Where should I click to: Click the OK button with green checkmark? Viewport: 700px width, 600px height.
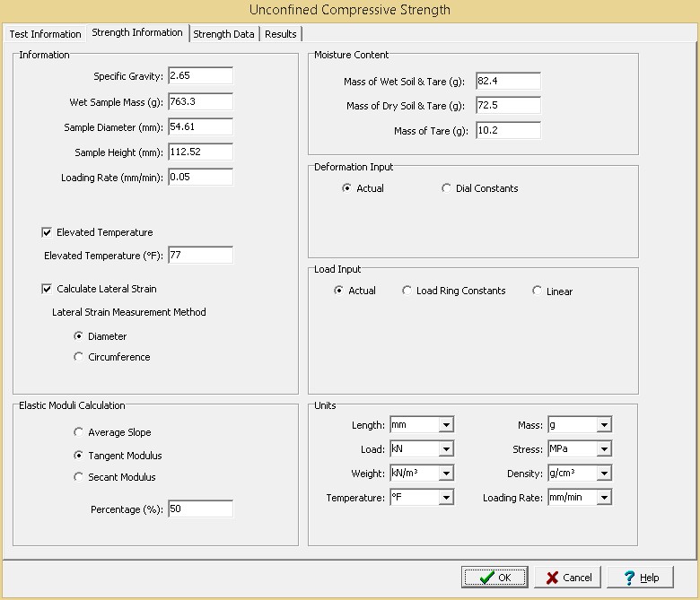tap(494, 578)
